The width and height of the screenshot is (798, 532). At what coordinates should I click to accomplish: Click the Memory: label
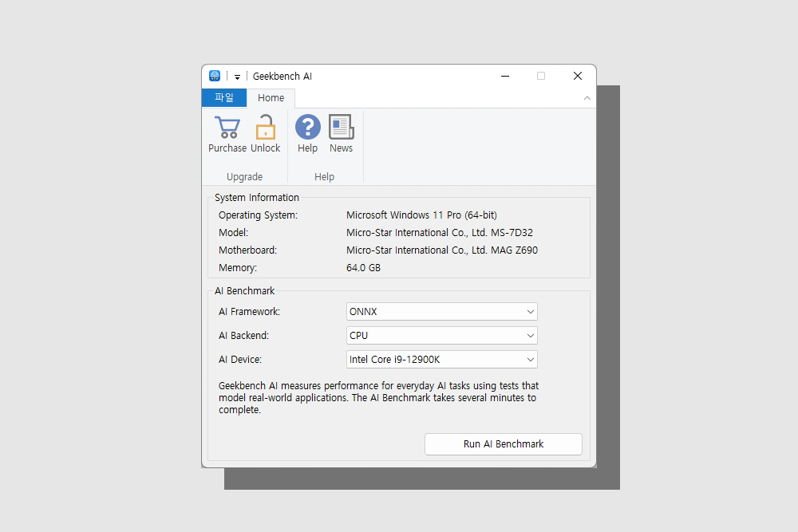(x=238, y=268)
